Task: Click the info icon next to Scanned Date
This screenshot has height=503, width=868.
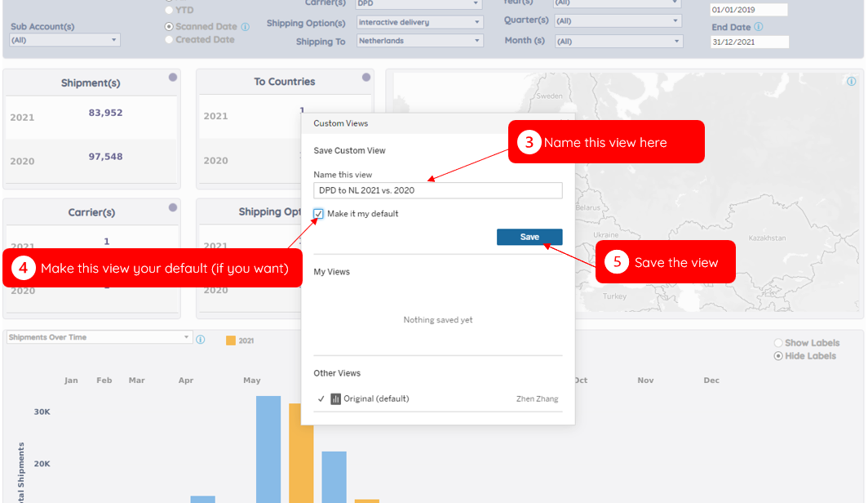Action: click(x=246, y=27)
